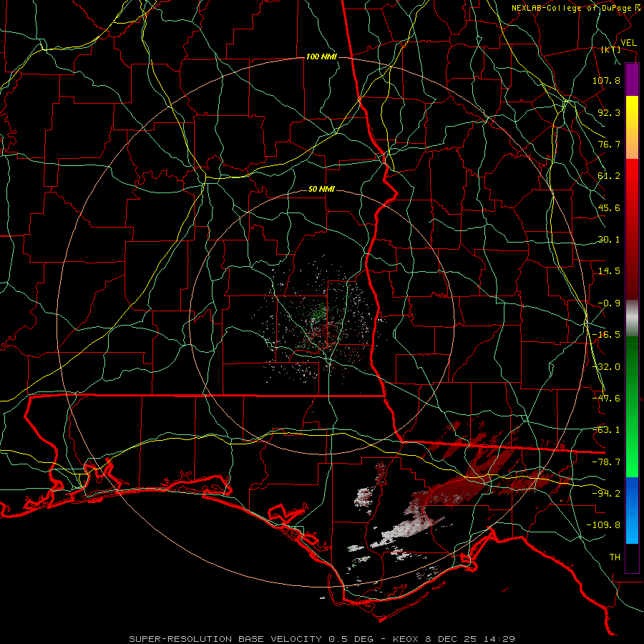Click the "[KT]" units label
The height and width of the screenshot is (644, 644).
611,49
